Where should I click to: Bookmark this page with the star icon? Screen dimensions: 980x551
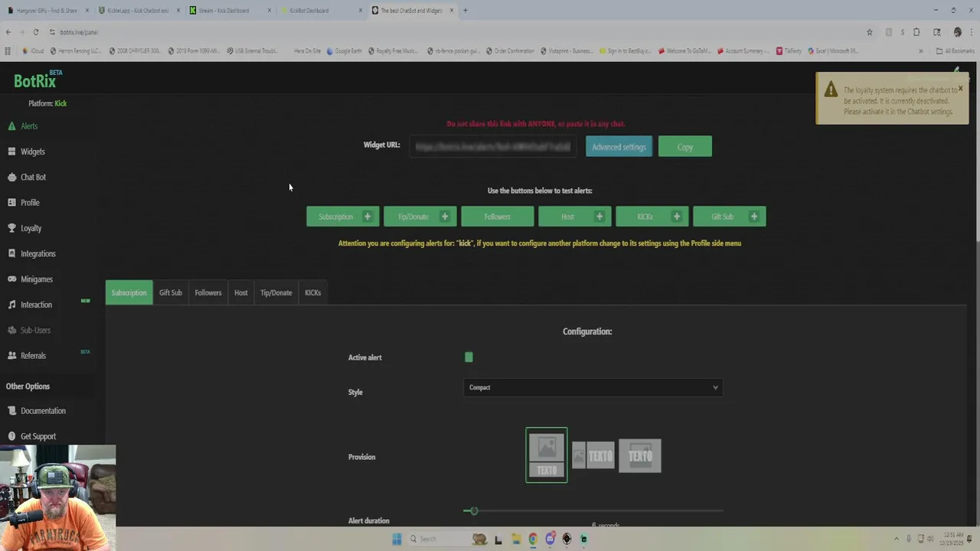[870, 32]
